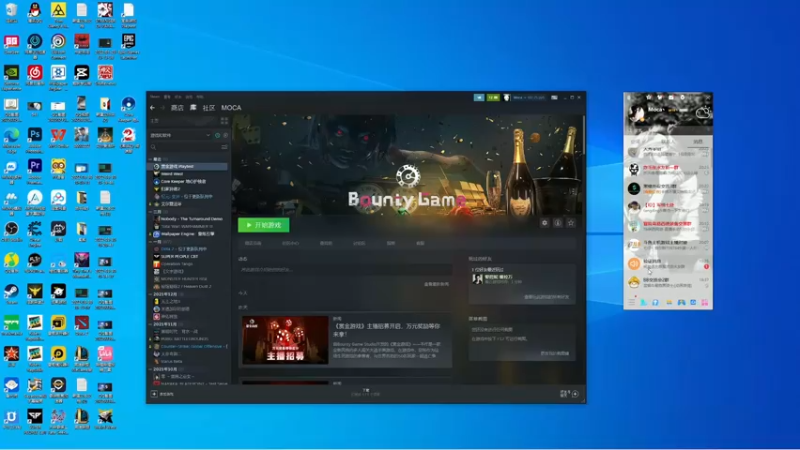Open the QQ chat with unread red badge

point(668,264)
